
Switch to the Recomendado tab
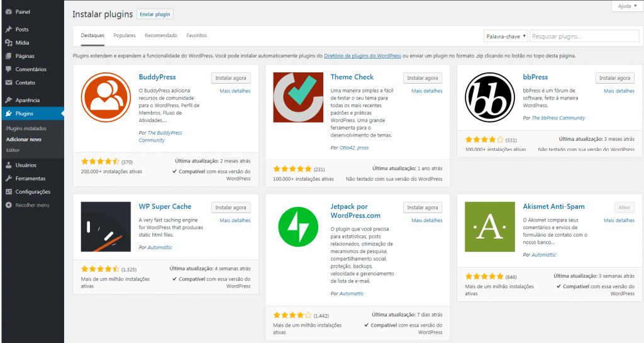(161, 36)
